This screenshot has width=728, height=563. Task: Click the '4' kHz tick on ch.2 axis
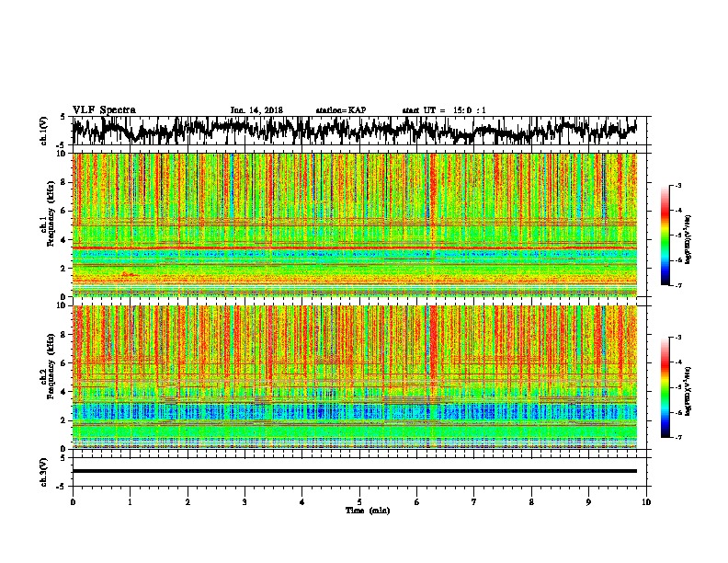63,392
